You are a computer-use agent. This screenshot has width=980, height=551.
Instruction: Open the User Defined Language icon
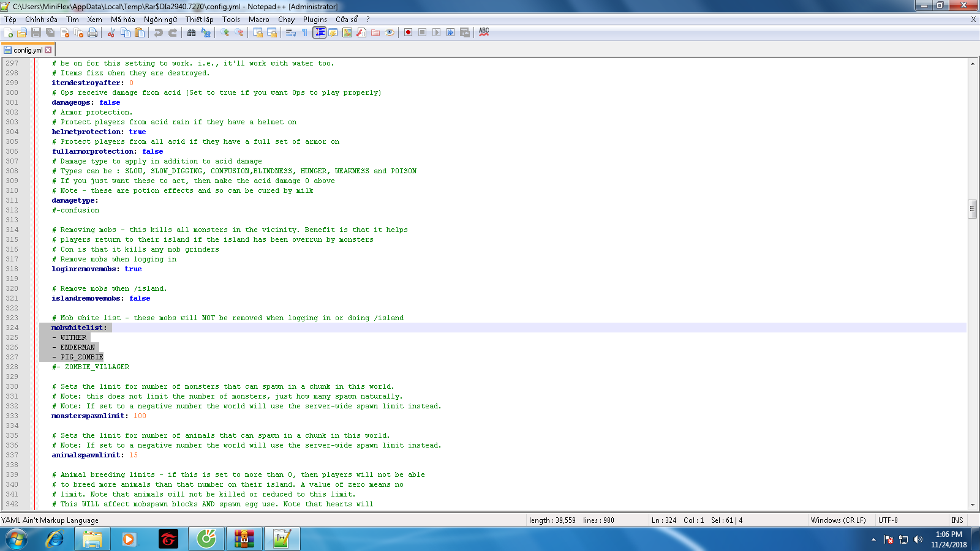(x=333, y=32)
